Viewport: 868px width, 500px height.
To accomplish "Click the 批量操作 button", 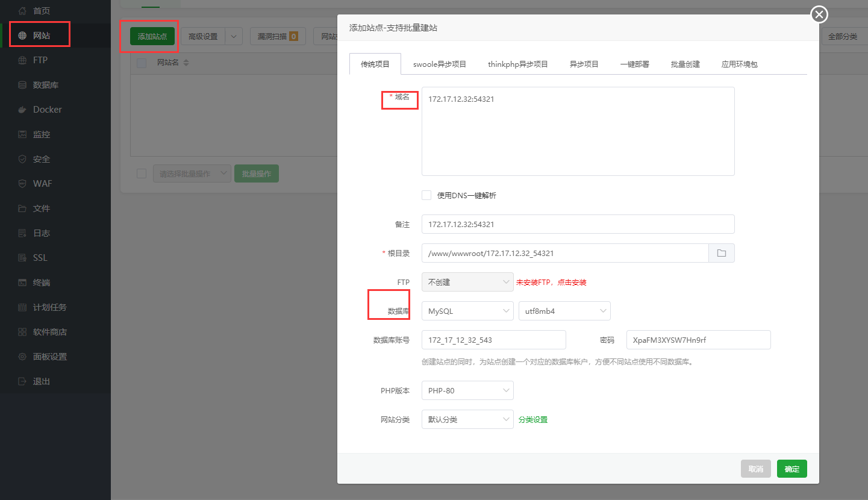I will coord(257,173).
